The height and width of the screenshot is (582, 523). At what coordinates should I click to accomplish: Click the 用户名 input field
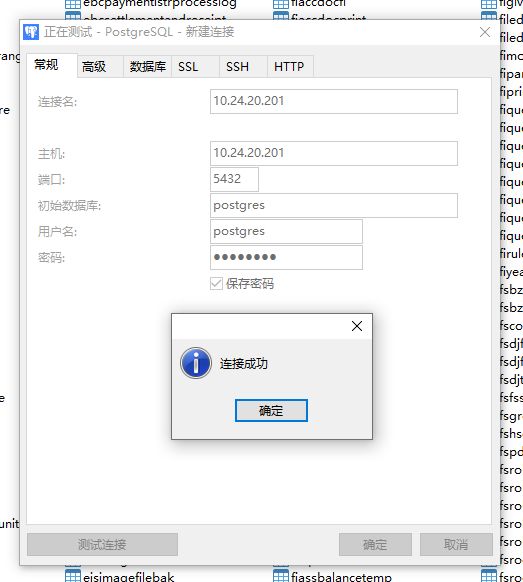pos(286,231)
